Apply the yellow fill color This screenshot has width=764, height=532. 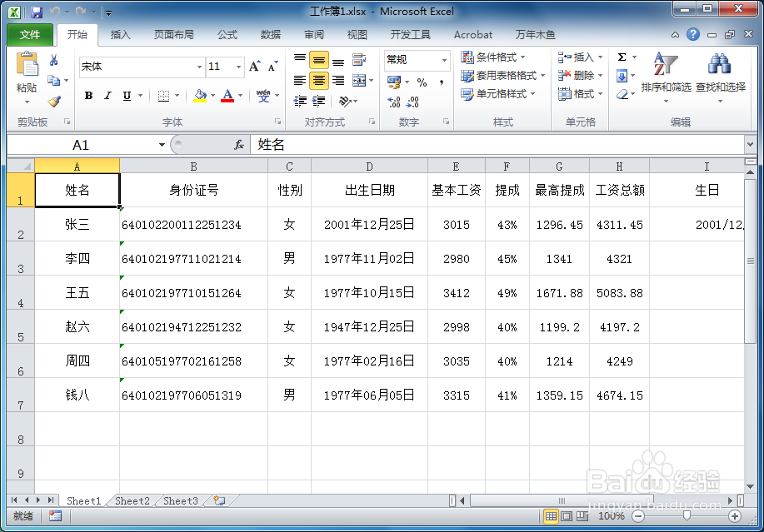point(200,96)
